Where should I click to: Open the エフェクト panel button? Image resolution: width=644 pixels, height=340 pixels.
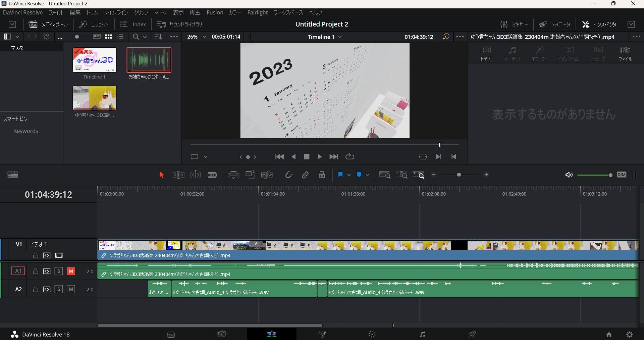pyautogui.click(x=94, y=25)
